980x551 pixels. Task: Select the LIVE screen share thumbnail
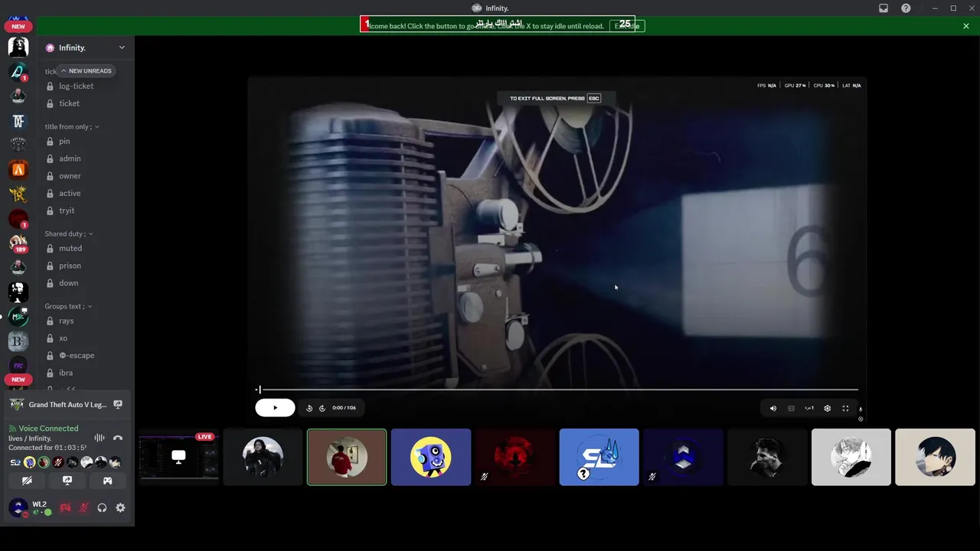tap(178, 457)
